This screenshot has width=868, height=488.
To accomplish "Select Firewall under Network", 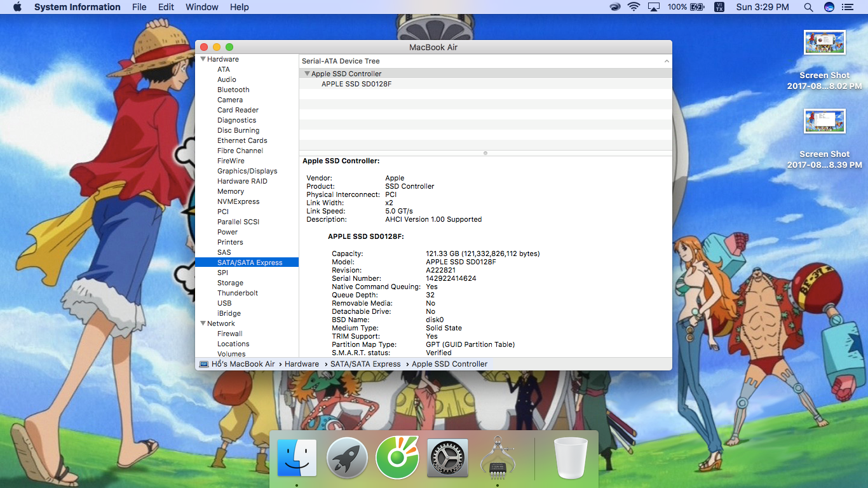I will 230,334.
